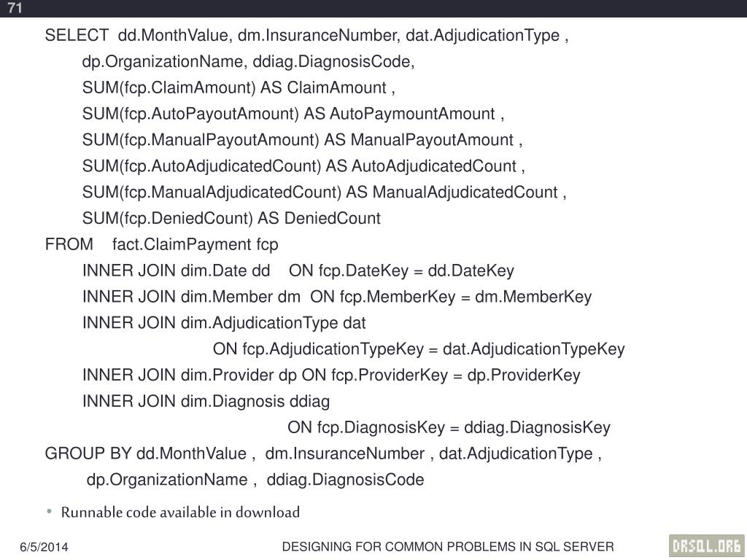Viewport: 747px width, 560px height.
Task: Click the SUM(fcp.ManualAdjudicatedCount) line
Action: 324,192
